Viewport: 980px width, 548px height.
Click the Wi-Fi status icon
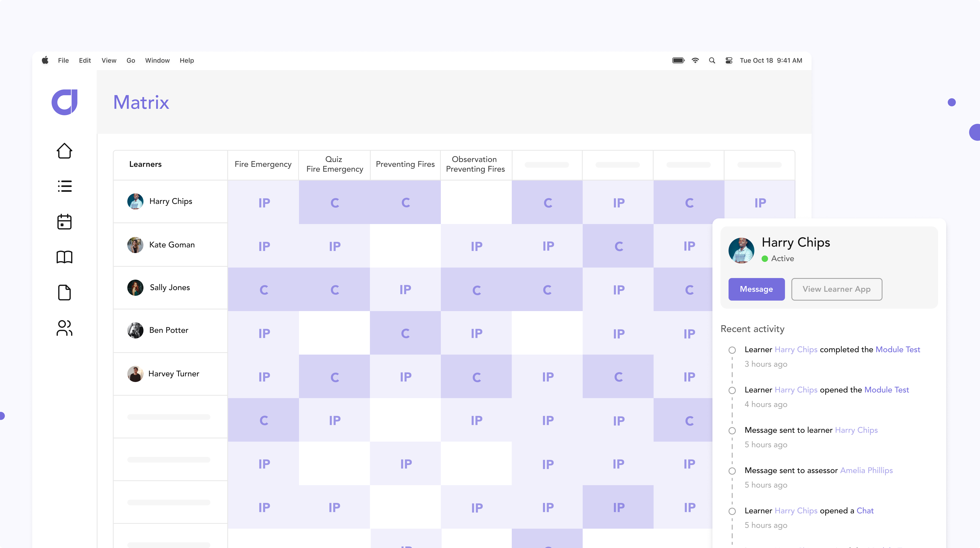695,60
